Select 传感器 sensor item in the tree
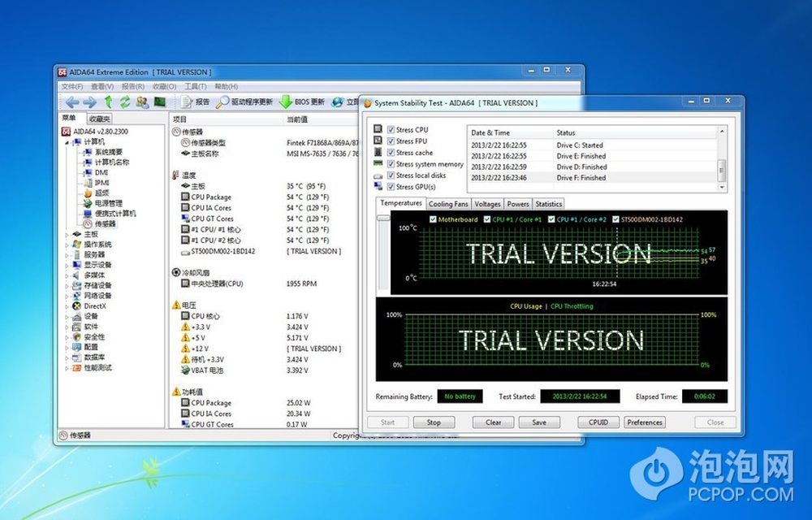The image size is (812, 520). 105,223
